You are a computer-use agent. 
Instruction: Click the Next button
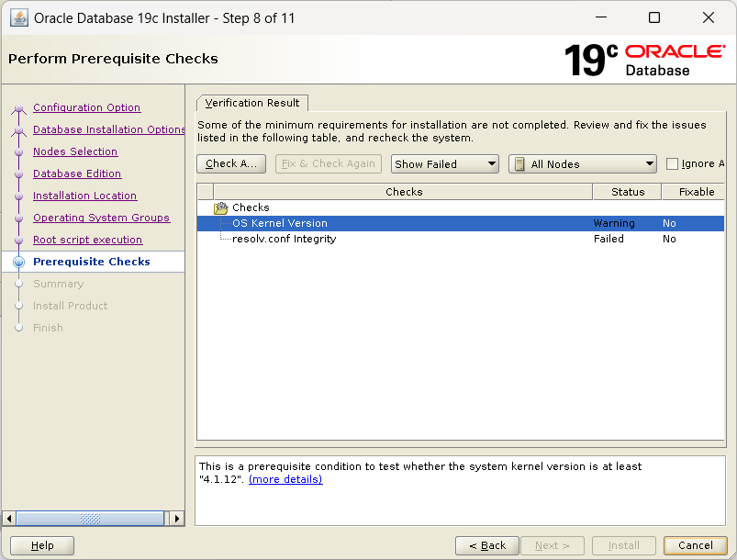553,545
